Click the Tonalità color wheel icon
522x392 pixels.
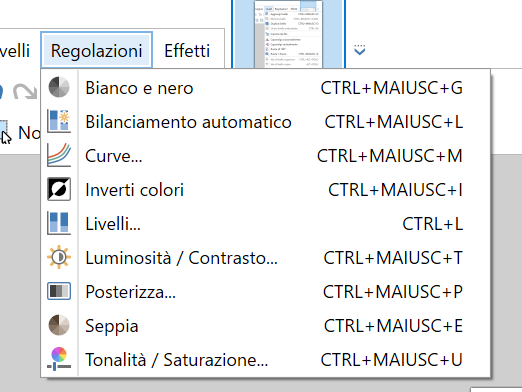[x=59, y=359]
